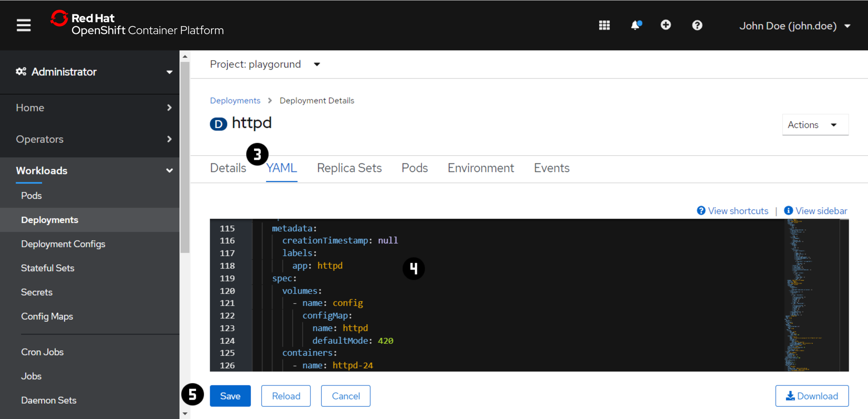Click the Save button

(230, 396)
